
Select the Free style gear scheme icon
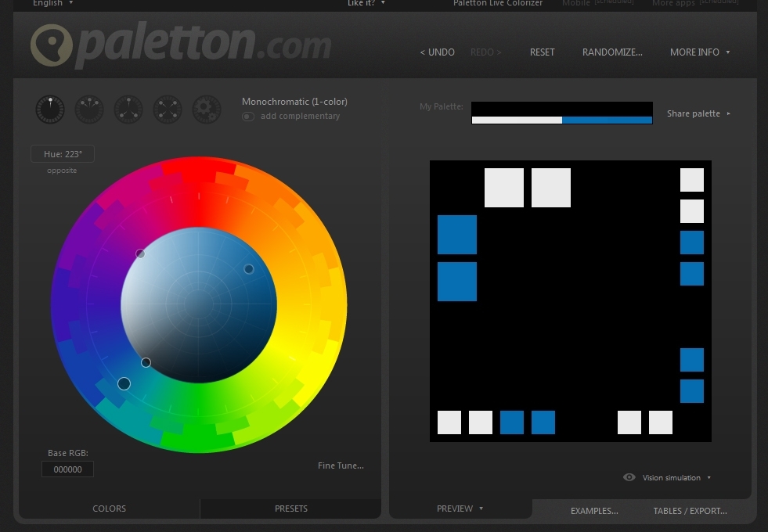click(x=207, y=110)
